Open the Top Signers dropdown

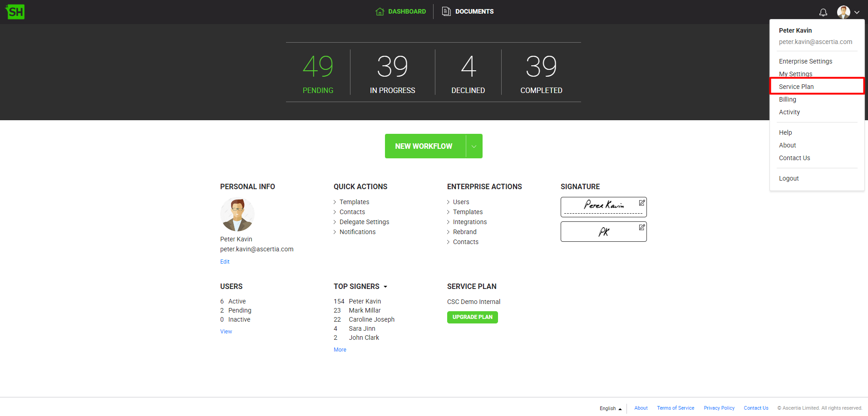385,287
